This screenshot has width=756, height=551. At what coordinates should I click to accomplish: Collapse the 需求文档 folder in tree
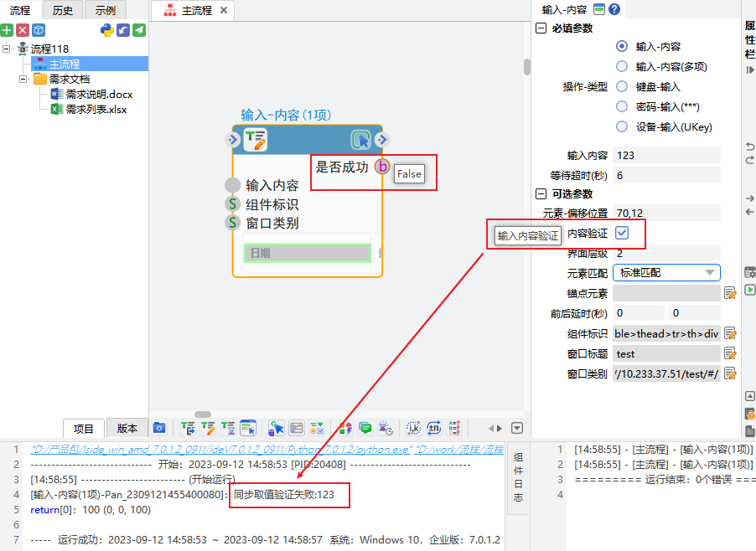coord(24,79)
